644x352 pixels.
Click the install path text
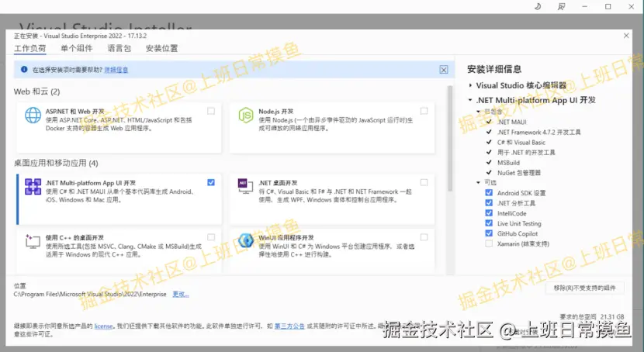click(90, 294)
